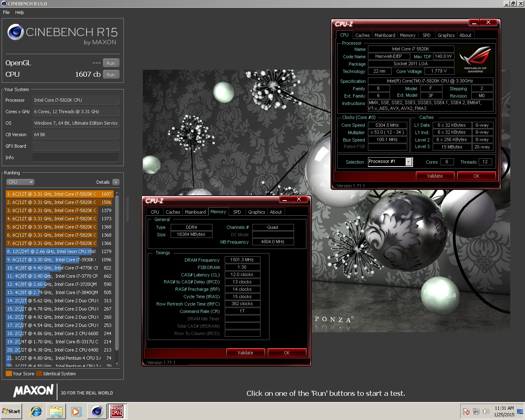This screenshot has height=420, width=525.
Task: Switch to About tab in CPU-Z CPU window
Action: click(x=465, y=35)
